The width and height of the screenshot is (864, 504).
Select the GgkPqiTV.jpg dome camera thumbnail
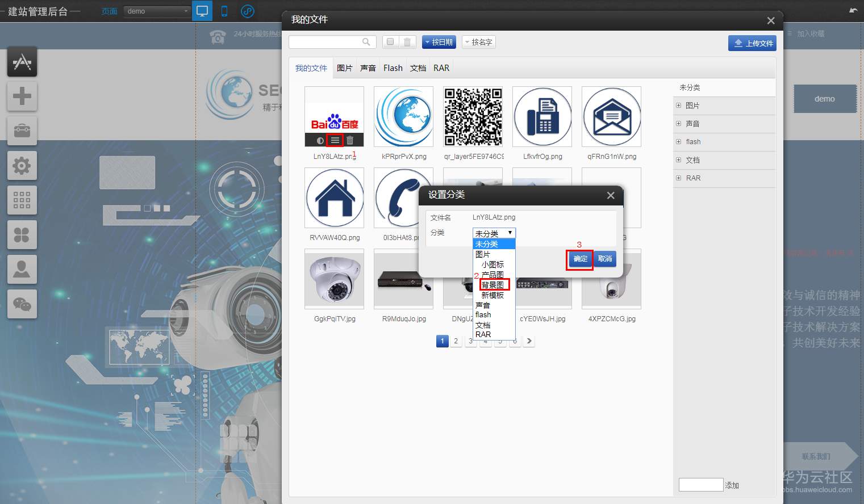tap(334, 279)
